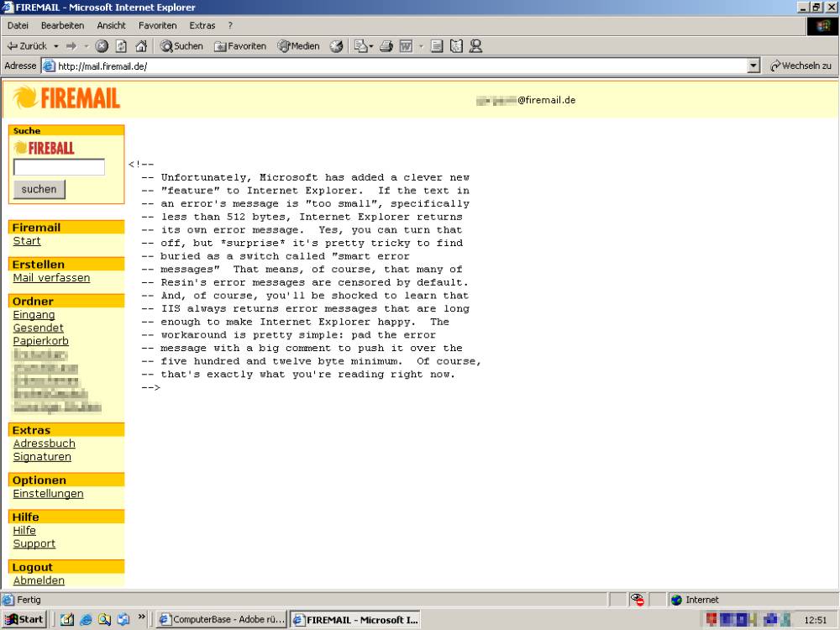This screenshot has width=840, height=630.
Task: Open the Datei menu
Action: click(18, 25)
